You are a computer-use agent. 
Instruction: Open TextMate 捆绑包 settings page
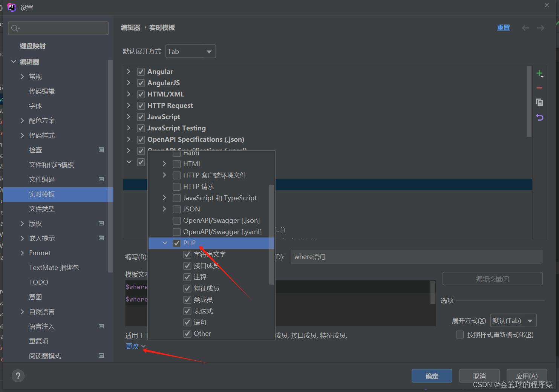tap(54, 268)
